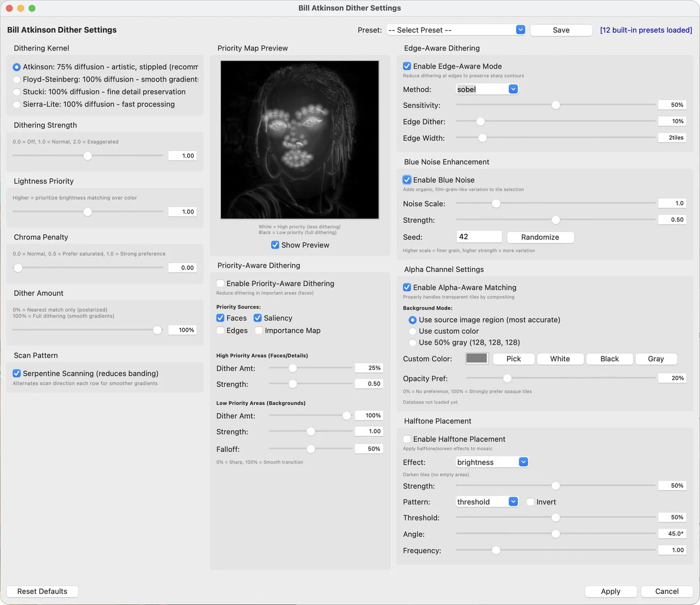Open the edge Method sobel dropdown
The image size is (700, 605).
click(x=487, y=89)
